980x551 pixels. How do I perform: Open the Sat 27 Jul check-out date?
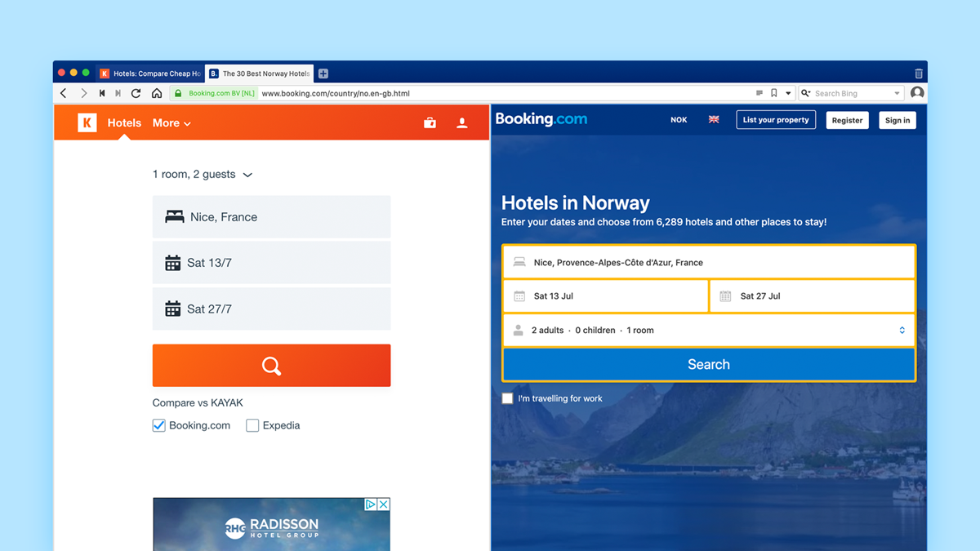813,296
